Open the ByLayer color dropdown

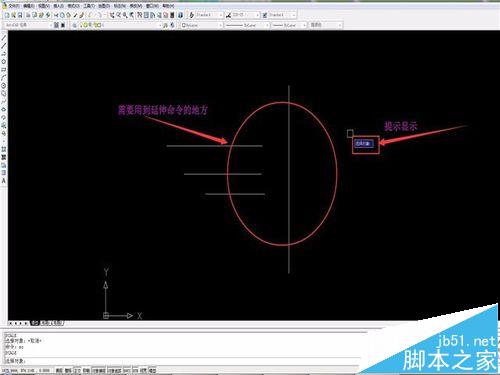click(201, 25)
